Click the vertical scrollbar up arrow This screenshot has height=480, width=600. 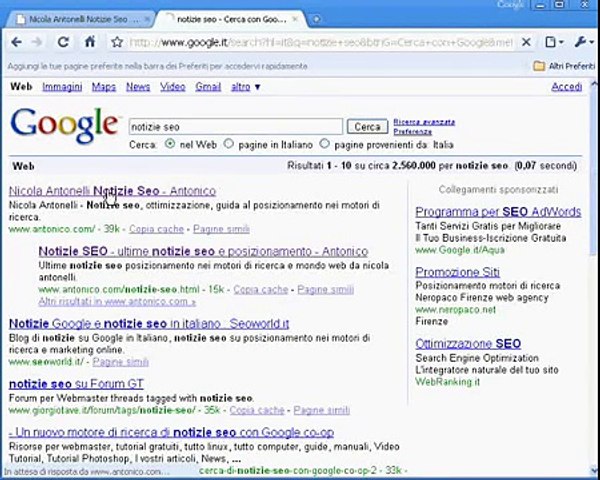pyautogui.click(x=594, y=84)
